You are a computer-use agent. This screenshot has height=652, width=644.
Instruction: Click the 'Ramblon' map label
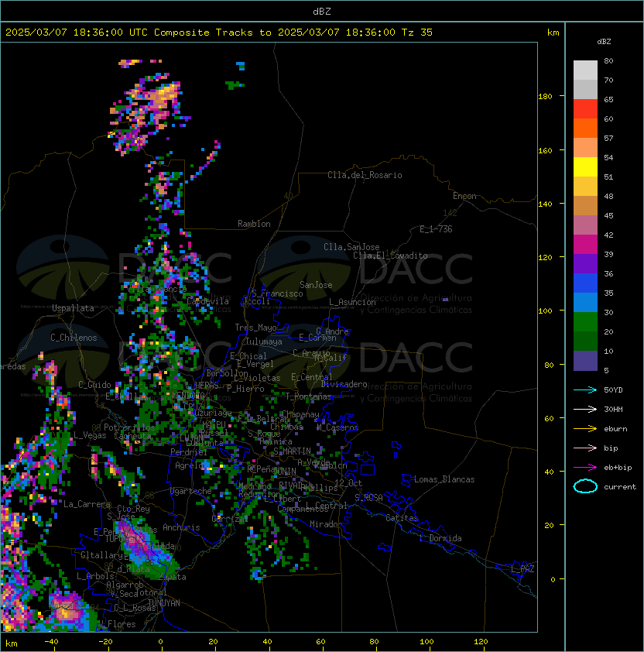coord(254,224)
